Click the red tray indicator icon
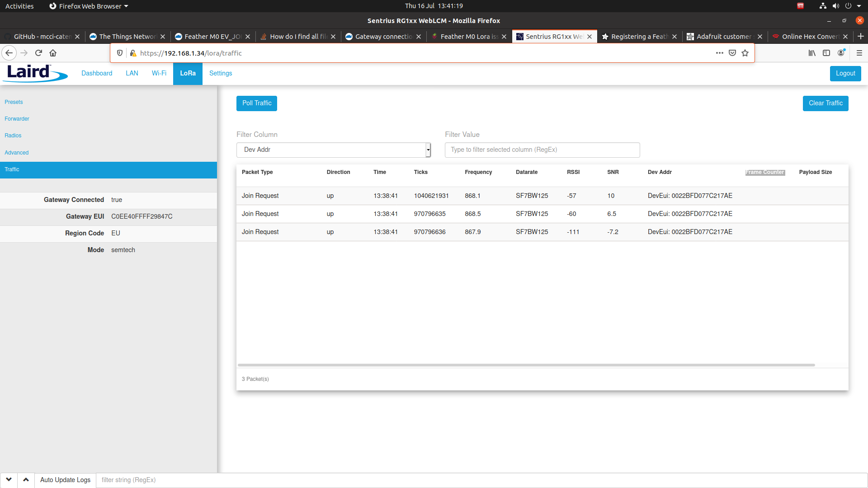This screenshot has width=868, height=488. [800, 6]
